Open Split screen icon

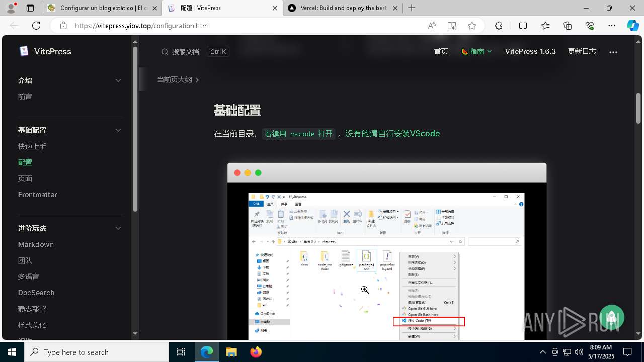tap(523, 26)
